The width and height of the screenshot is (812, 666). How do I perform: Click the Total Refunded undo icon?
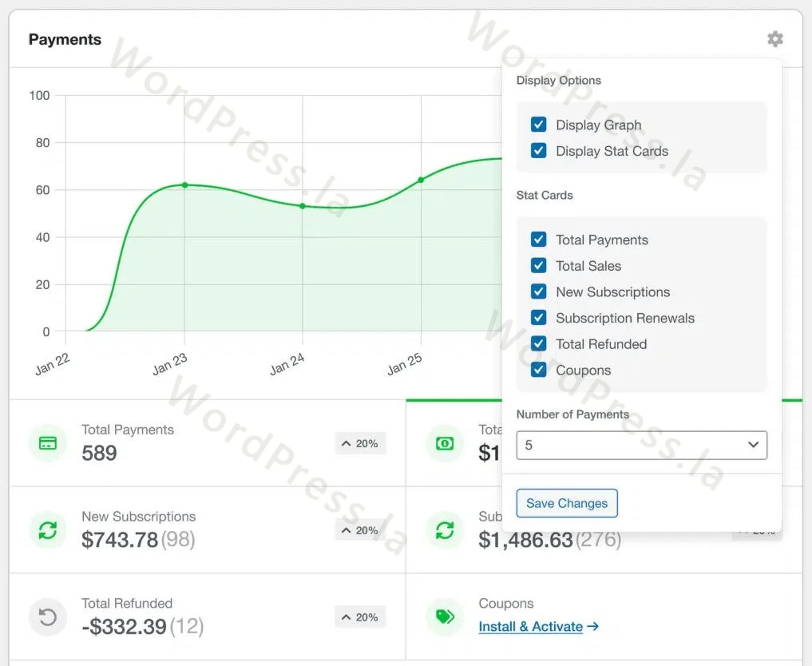point(48,617)
